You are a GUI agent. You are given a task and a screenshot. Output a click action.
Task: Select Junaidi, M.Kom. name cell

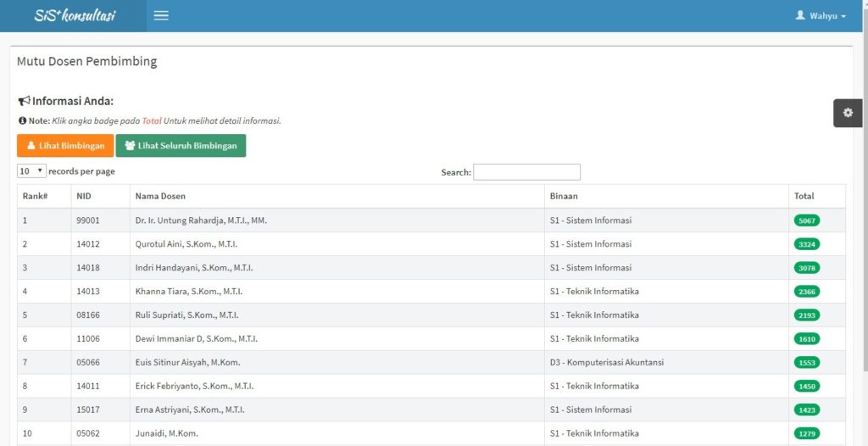(x=337, y=433)
